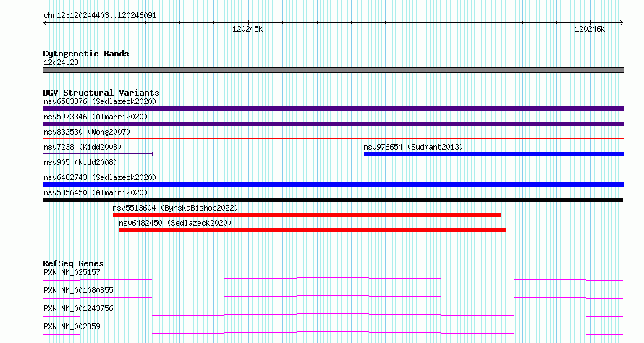Screen dimensions: 644x343
Task: Open transcript label PXN|NM_002859
Action: 72,326
